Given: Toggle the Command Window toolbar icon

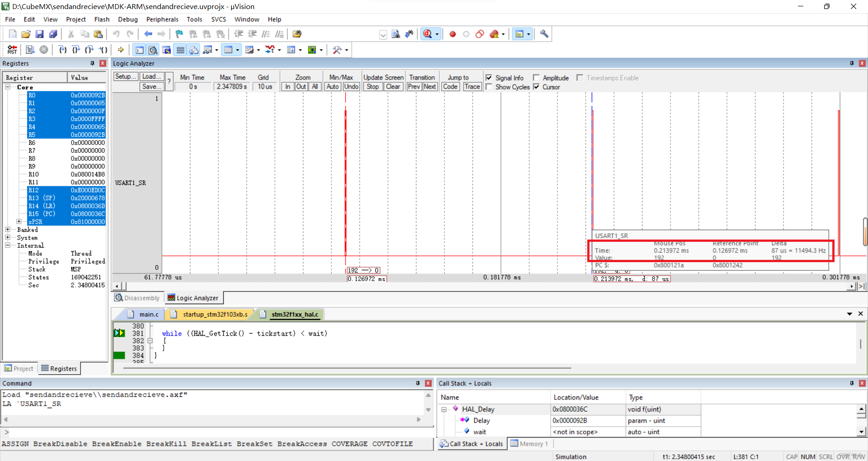Looking at the screenshot, I should [140, 50].
